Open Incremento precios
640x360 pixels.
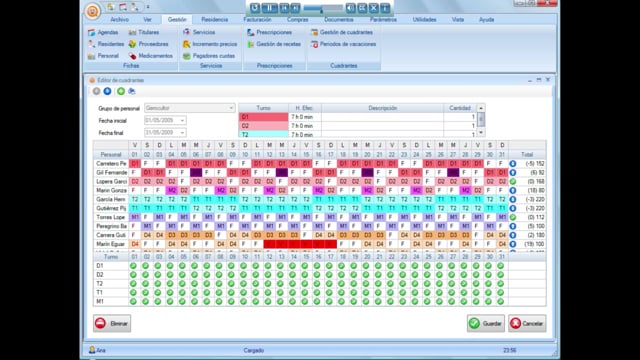click(x=210, y=44)
